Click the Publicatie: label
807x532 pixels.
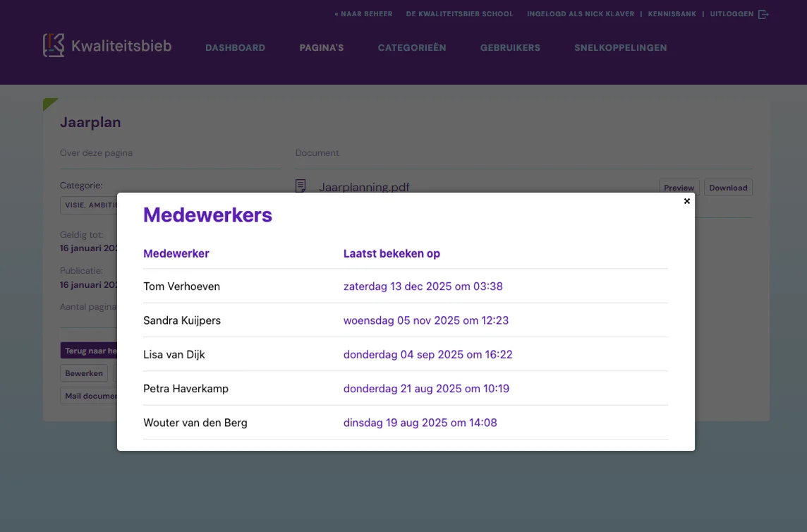[x=81, y=271]
